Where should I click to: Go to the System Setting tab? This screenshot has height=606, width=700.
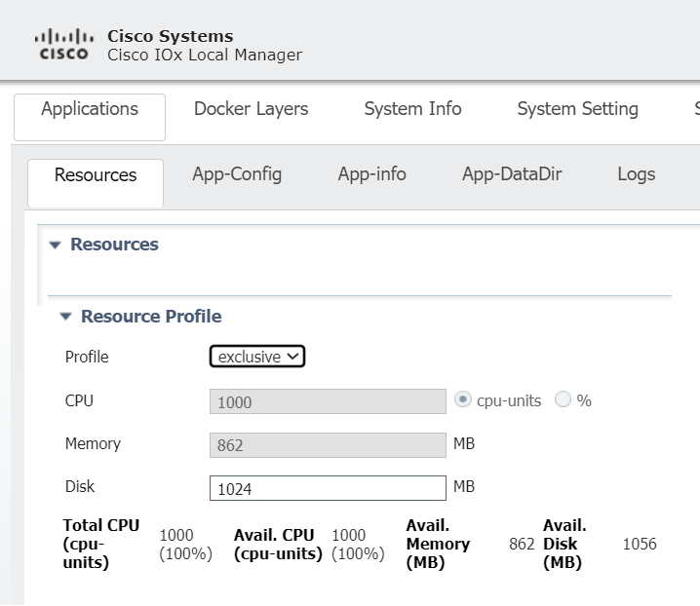tap(578, 109)
